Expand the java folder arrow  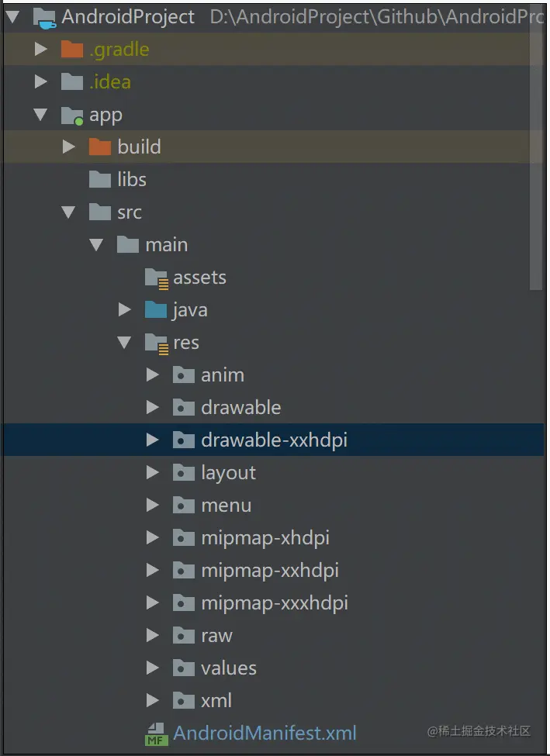point(125,309)
